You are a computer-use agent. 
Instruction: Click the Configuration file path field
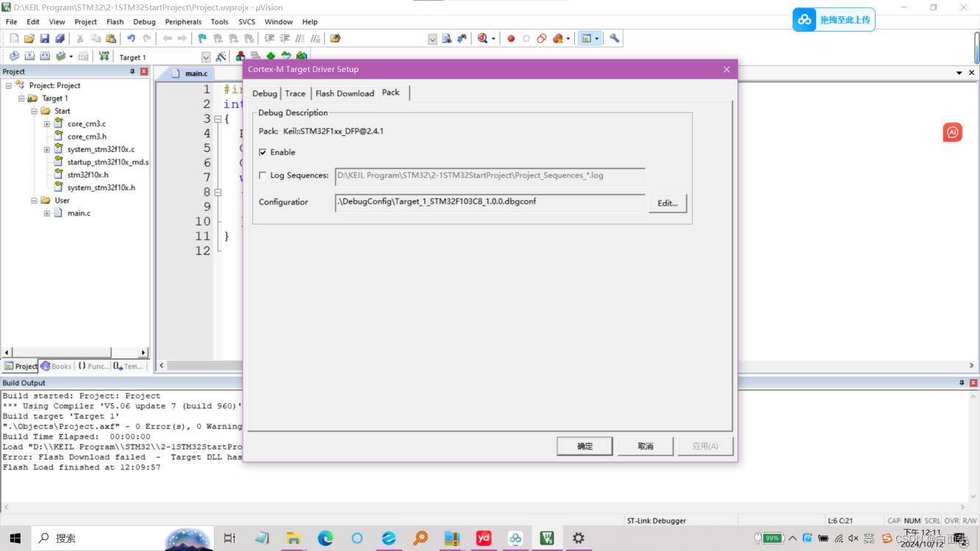tap(490, 202)
